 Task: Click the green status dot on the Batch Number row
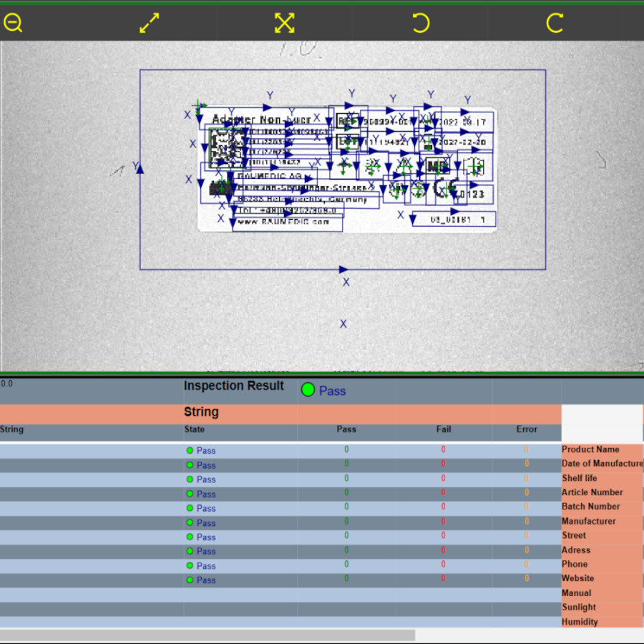190,508
